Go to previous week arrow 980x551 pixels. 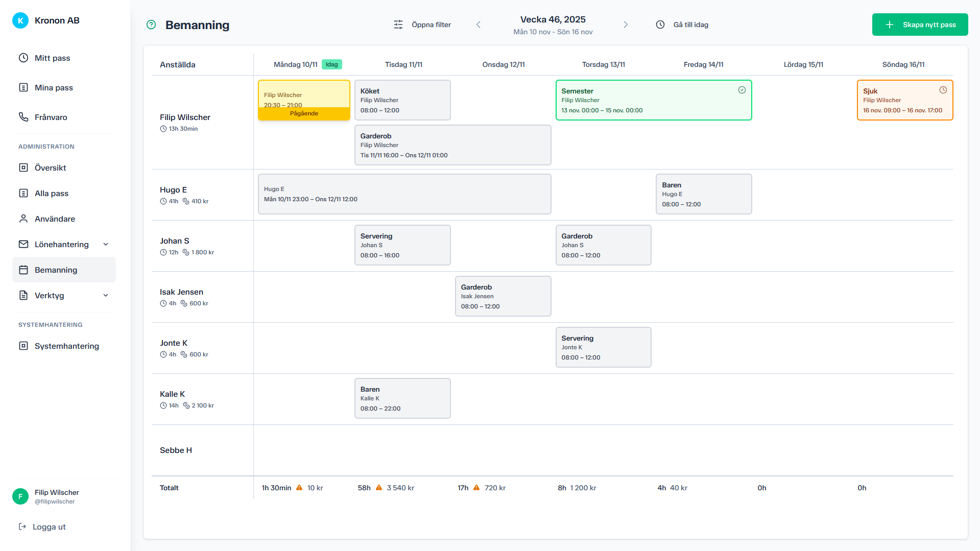479,25
